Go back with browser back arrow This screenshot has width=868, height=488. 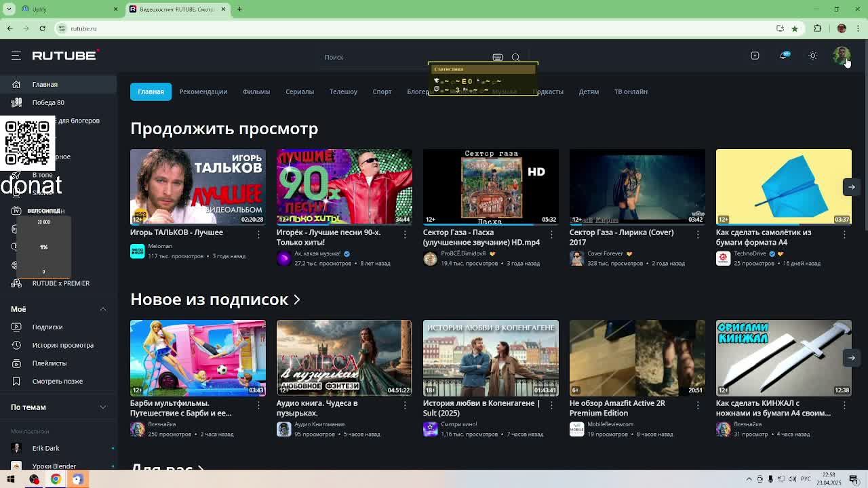9,28
